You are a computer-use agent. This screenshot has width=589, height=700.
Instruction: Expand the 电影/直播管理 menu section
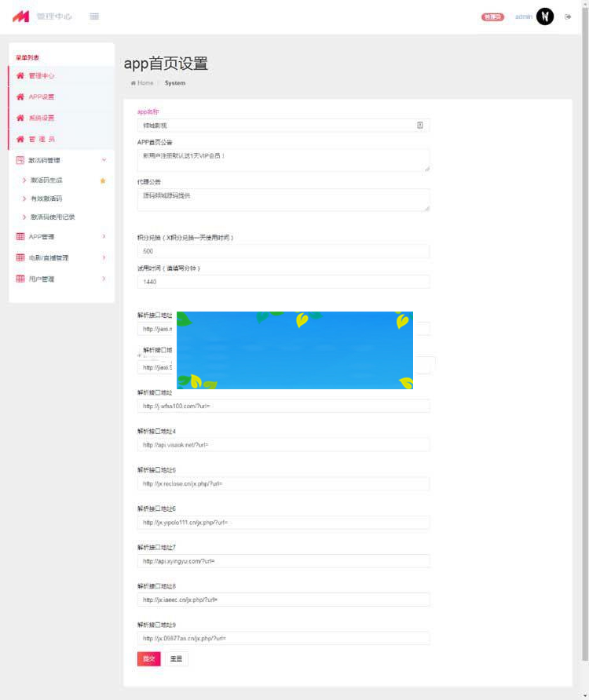tap(104, 257)
